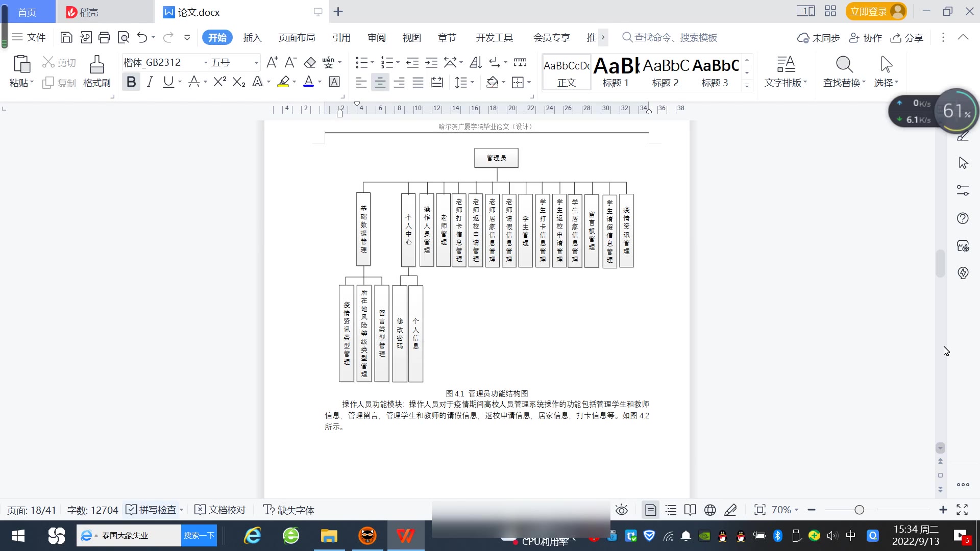The image size is (980, 551).
Task: Open the font name dropdown 楷体_GB2312
Action: click(206, 63)
